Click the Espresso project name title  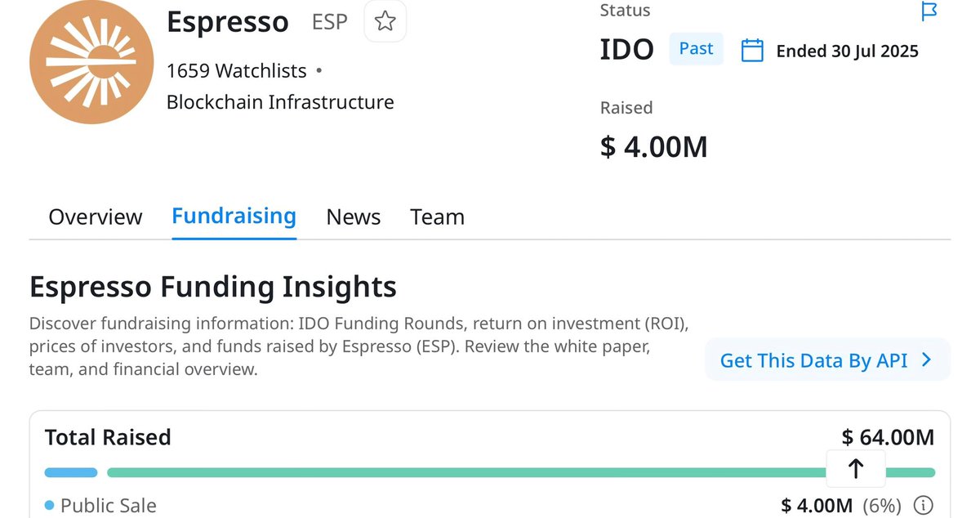click(x=228, y=22)
